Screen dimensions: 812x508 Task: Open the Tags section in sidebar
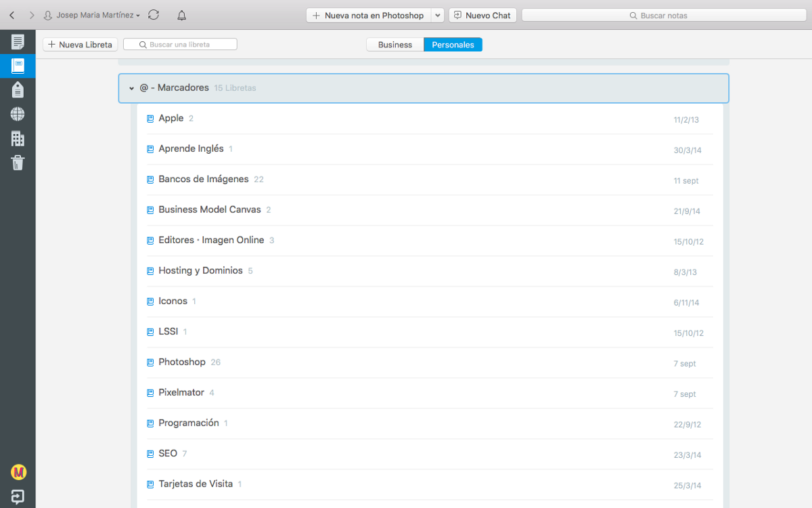tap(18, 89)
